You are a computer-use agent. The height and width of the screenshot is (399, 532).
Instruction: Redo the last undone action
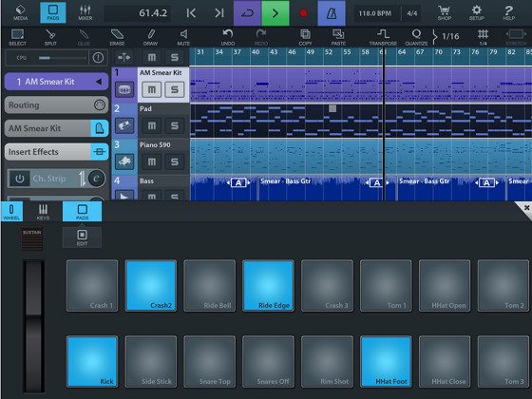pyautogui.click(x=261, y=37)
